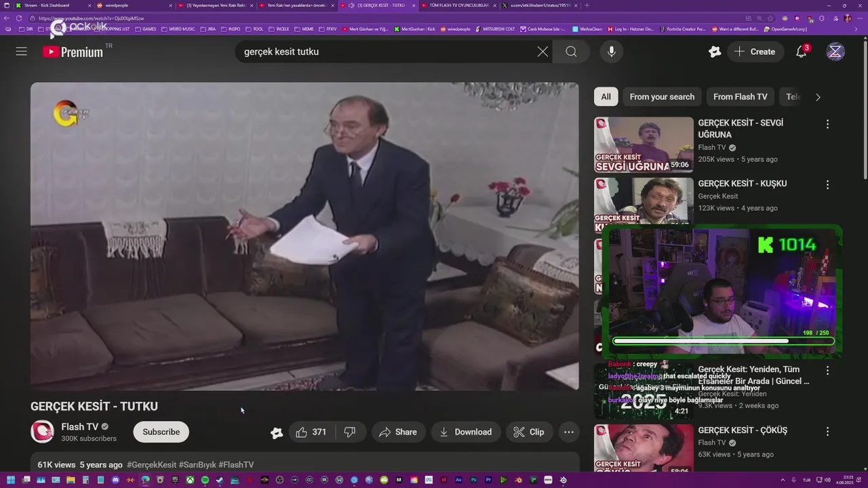This screenshot has width=868, height=488.
Task: Click the sparkle Ask icon beside like
Action: (277, 432)
